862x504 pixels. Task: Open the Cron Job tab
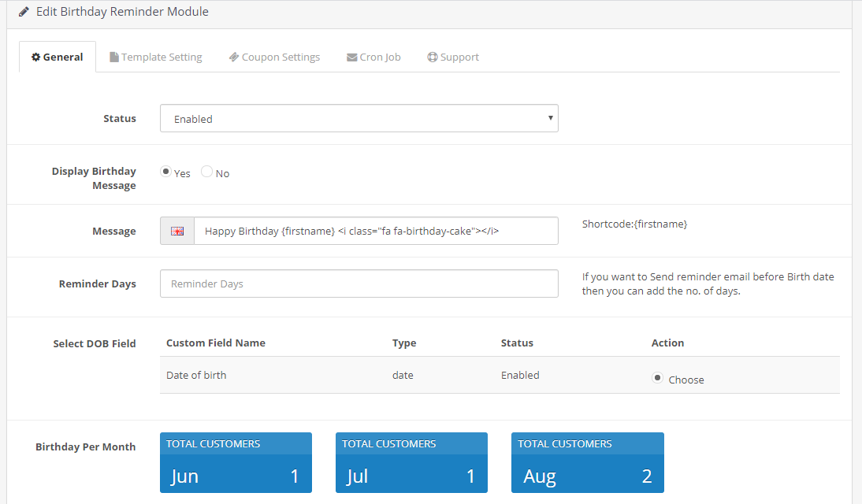pos(373,57)
